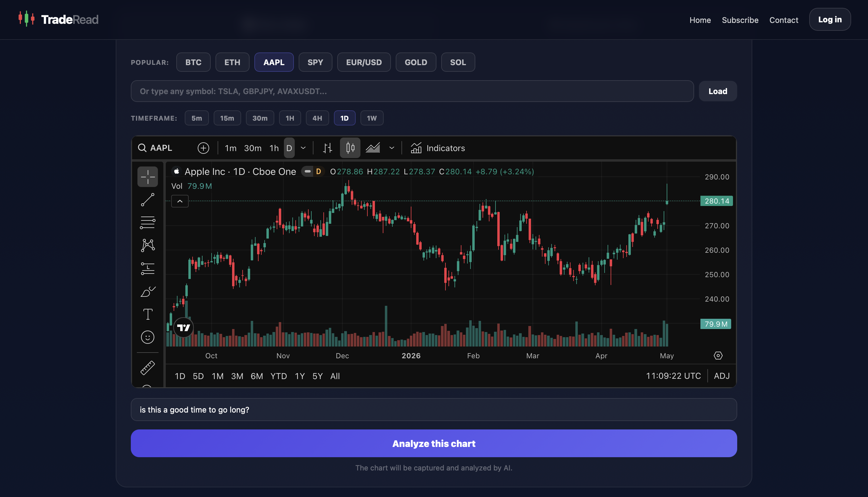Select the brush drawing tool
This screenshot has width=868, height=497.
(148, 292)
